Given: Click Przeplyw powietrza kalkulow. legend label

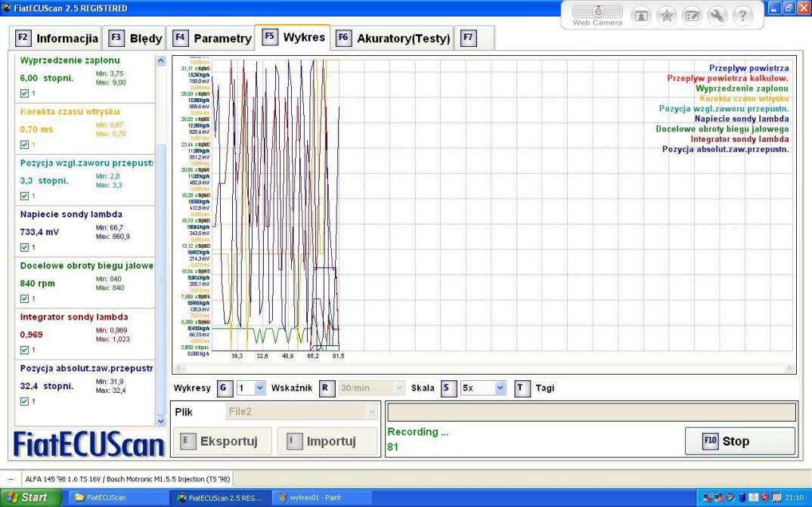Looking at the screenshot, I should (x=727, y=79).
